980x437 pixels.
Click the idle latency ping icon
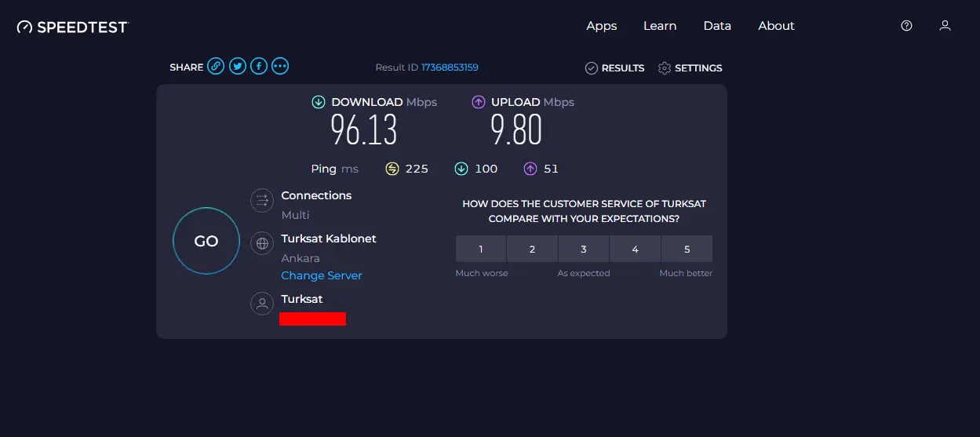[392, 169]
